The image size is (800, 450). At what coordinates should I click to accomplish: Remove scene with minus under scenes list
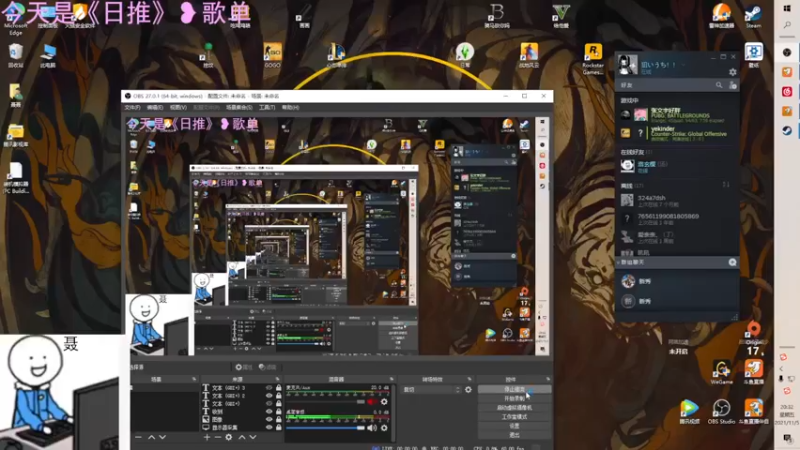[138, 437]
